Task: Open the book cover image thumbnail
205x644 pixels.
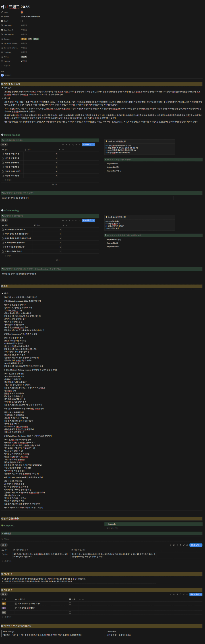Action: click(22, 12)
